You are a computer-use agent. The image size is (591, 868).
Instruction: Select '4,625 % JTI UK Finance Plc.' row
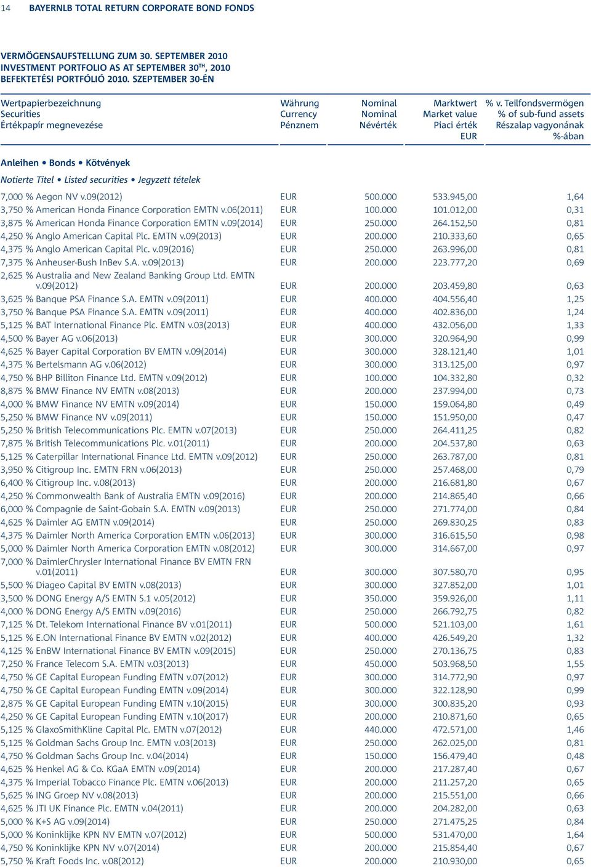(292, 808)
